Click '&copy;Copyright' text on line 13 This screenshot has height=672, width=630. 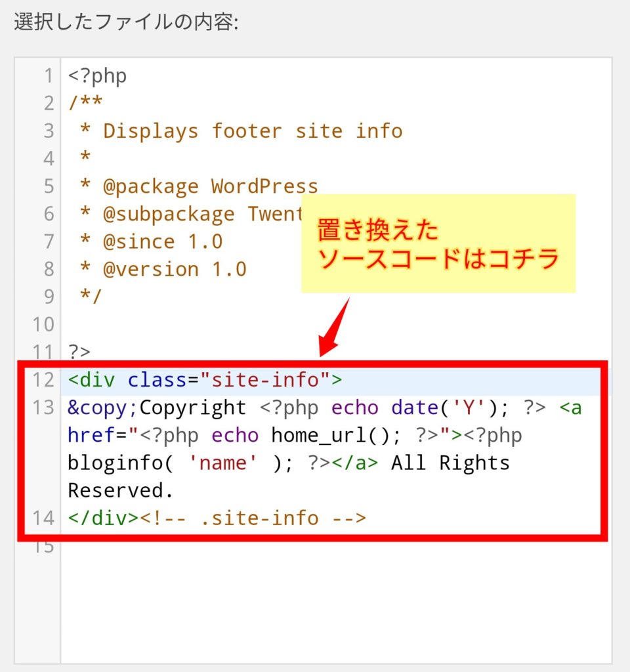pos(157,408)
